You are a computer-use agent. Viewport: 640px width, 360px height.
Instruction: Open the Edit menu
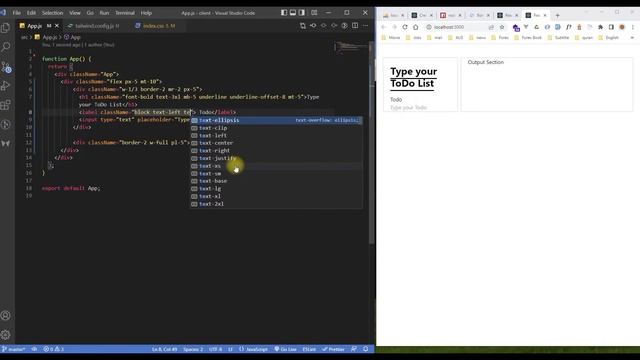tap(31, 13)
